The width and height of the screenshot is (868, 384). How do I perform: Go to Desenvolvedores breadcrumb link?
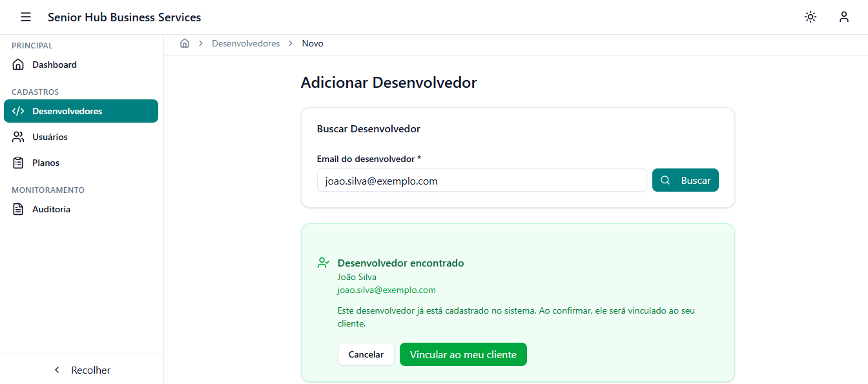pos(246,43)
